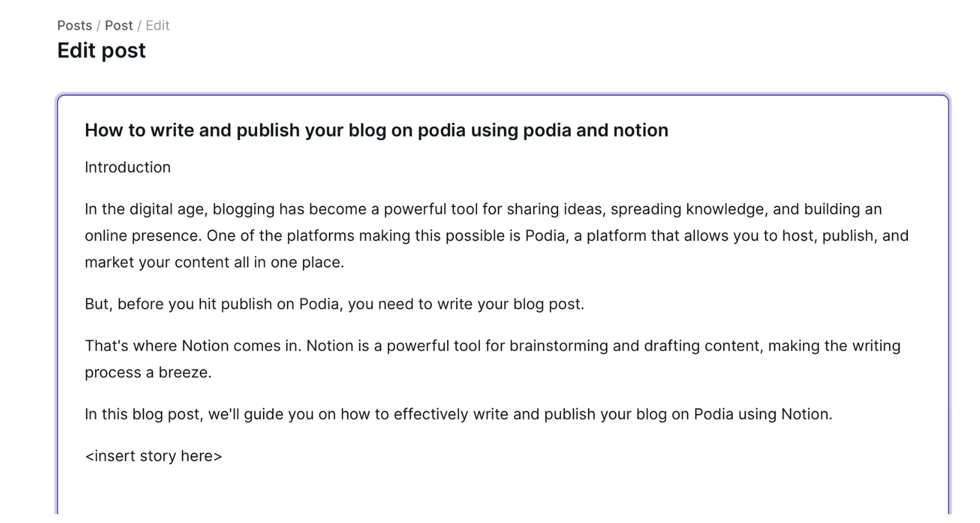The image size is (980, 523).
Task: Click the "But, before you hit publish" sentence
Action: pos(334,304)
